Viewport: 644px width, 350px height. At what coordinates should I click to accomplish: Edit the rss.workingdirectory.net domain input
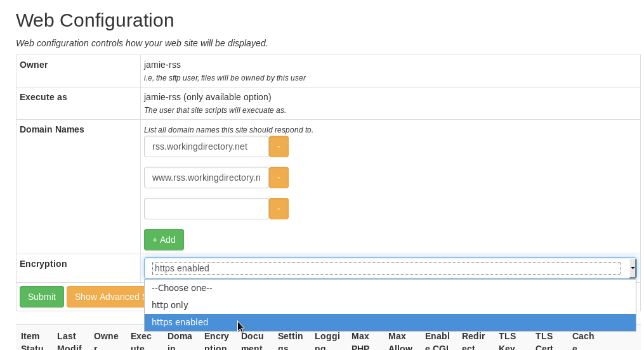pos(206,146)
